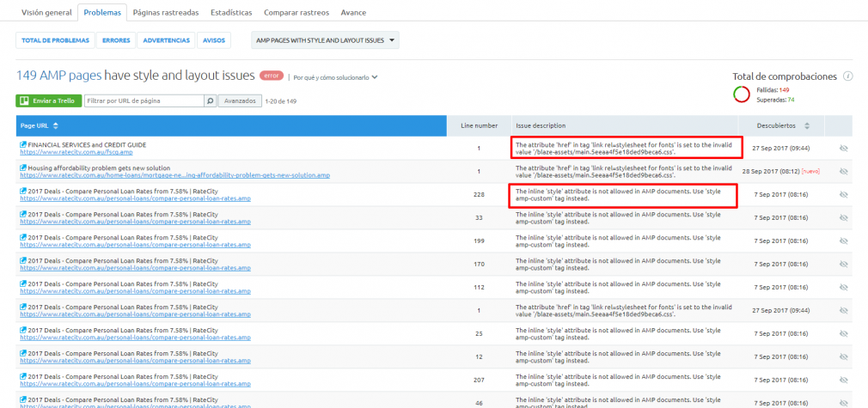The image size is (868, 408).
Task: Open external link icon for Housing affordability page
Action: point(23,167)
